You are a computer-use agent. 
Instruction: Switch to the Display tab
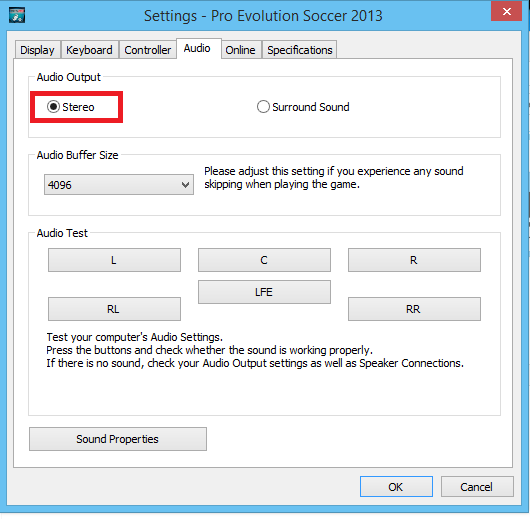pos(37,50)
